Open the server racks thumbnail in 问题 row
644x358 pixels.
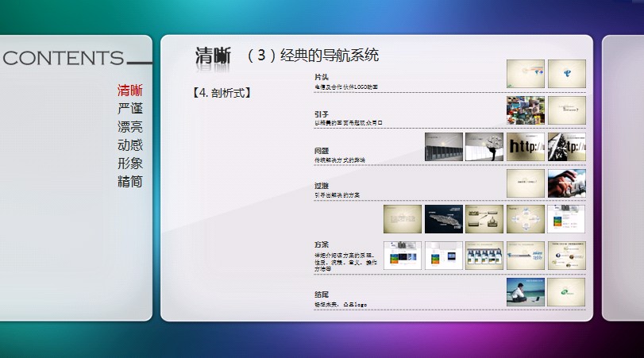[444, 147]
